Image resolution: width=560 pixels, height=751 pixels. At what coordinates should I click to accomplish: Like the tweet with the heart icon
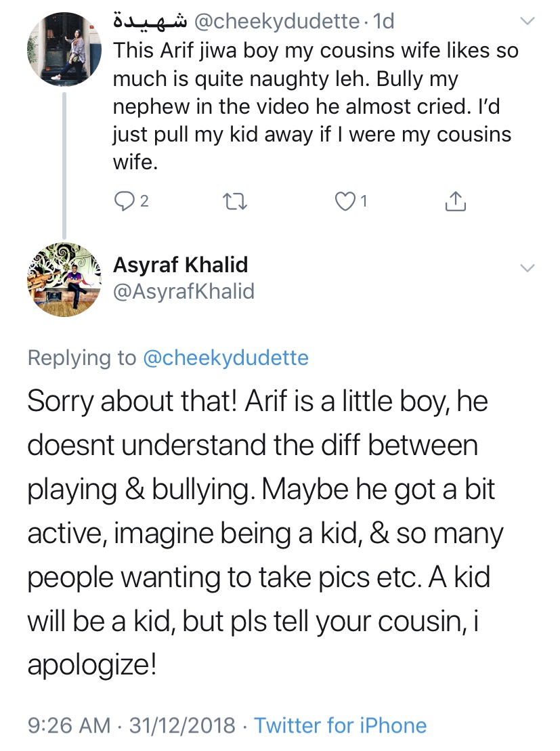point(345,200)
